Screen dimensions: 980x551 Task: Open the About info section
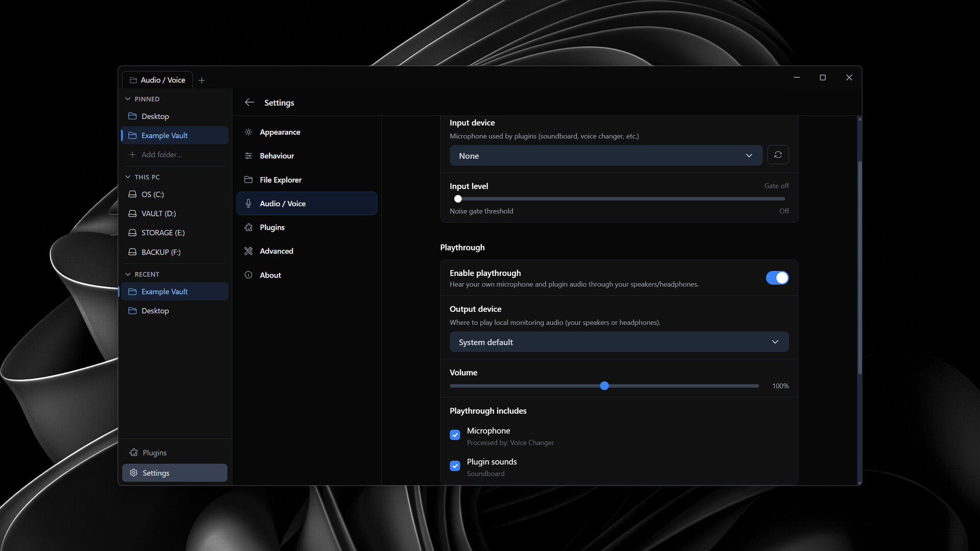[x=270, y=275]
